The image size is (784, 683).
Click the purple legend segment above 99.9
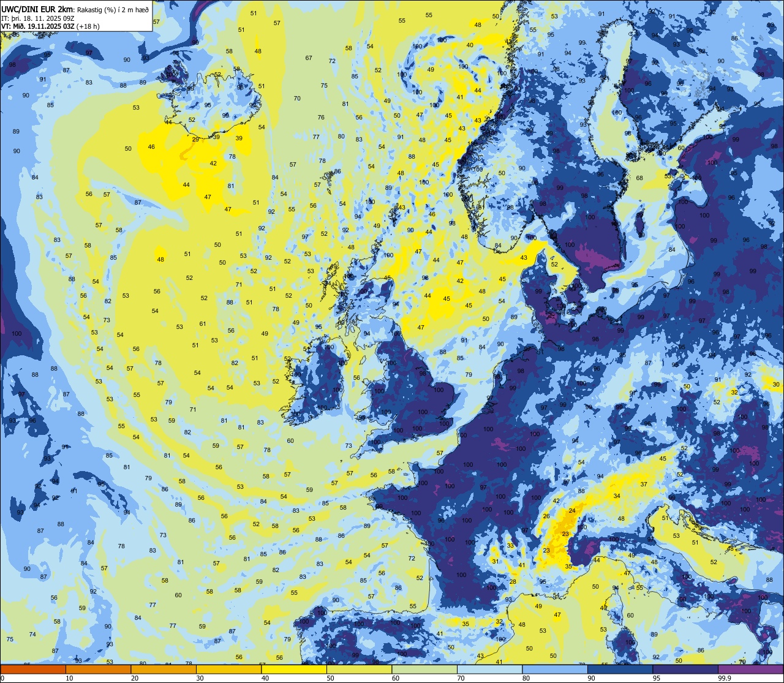tap(751, 670)
